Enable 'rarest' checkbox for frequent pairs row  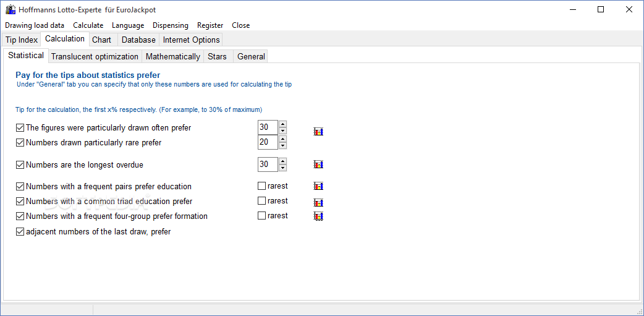tap(261, 186)
